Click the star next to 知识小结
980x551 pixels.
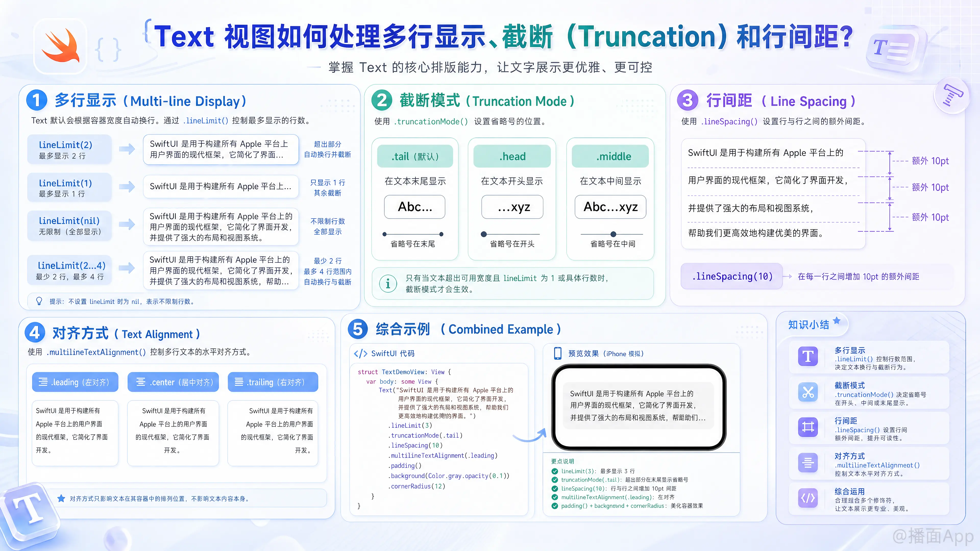coord(837,321)
